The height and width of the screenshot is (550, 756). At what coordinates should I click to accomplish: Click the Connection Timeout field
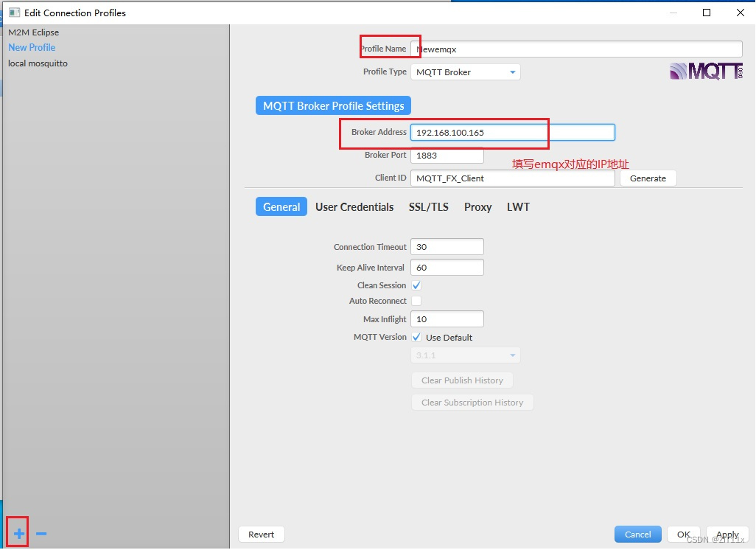coord(447,246)
